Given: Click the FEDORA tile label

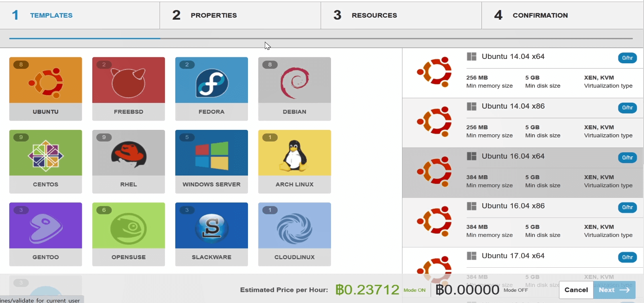Looking at the screenshot, I should coord(211,112).
